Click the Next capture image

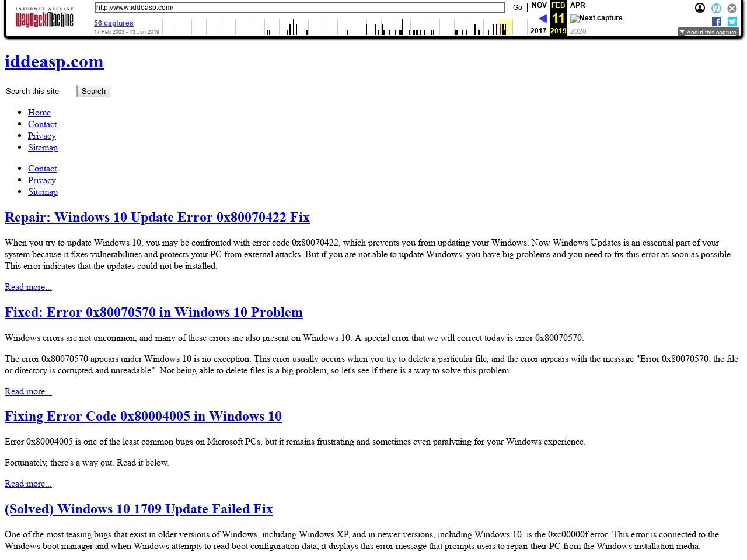(x=596, y=18)
